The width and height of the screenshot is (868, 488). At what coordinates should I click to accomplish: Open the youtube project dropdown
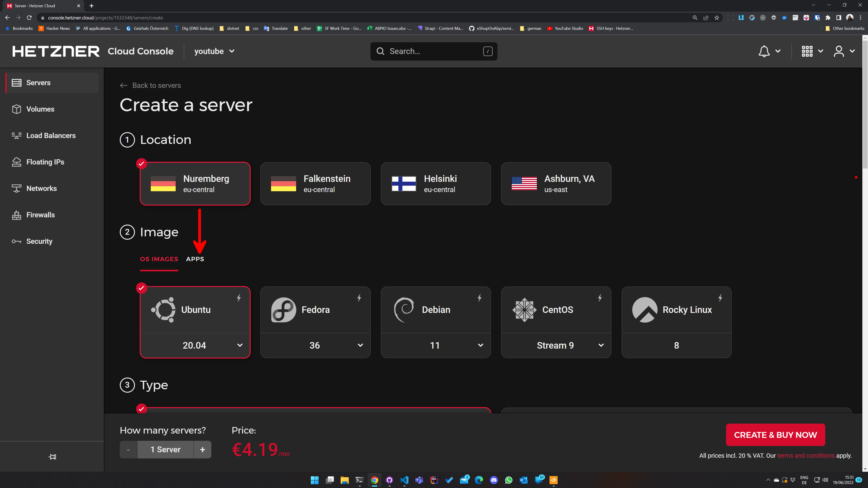[214, 51]
